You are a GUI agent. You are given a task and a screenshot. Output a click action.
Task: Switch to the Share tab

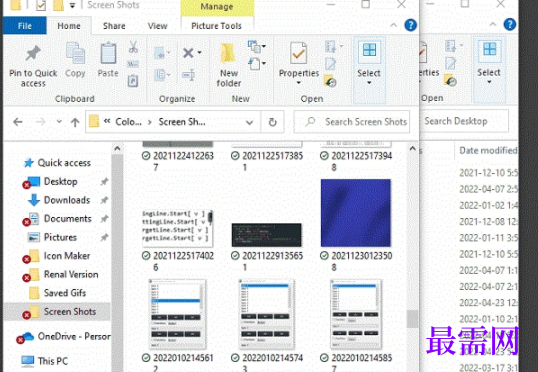click(114, 26)
